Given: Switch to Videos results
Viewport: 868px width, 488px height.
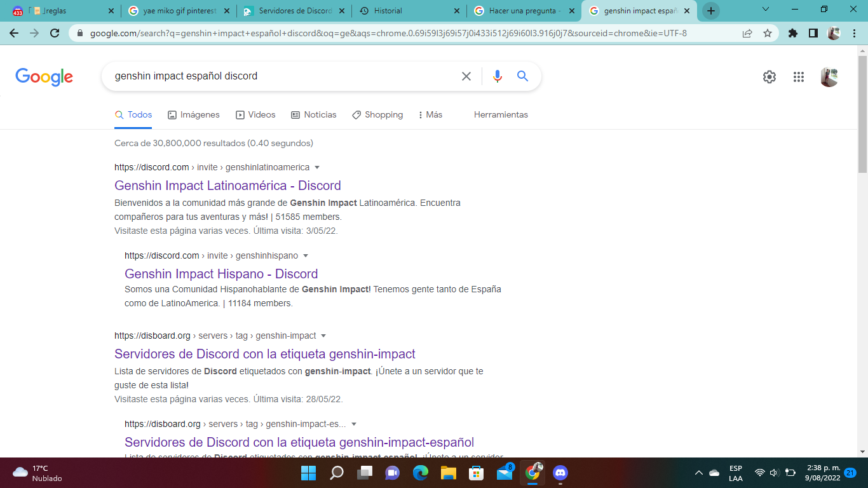Looking at the screenshot, I should click(x=255, y=115).
